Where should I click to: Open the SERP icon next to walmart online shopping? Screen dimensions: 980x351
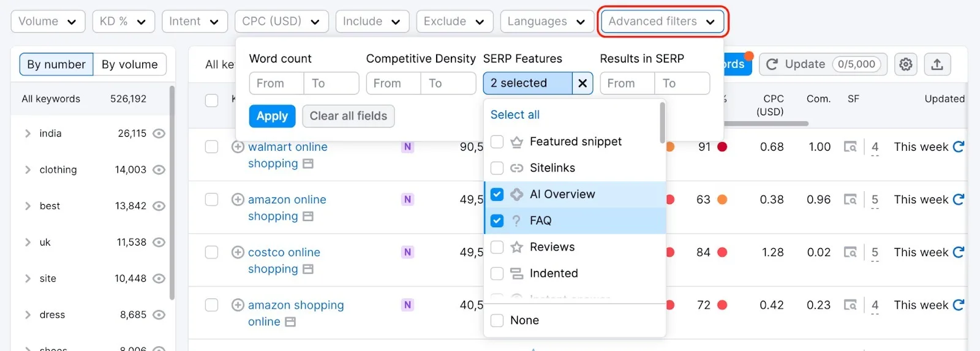click(308, 164)
